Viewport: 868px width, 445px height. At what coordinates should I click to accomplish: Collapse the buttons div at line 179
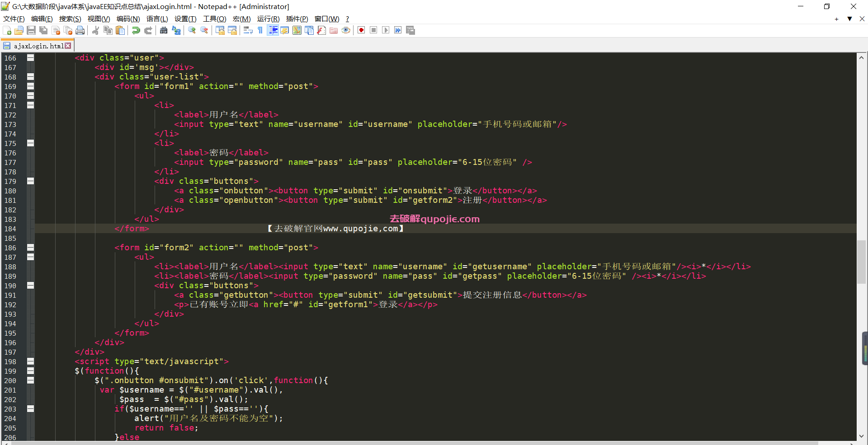click(30, 181)
